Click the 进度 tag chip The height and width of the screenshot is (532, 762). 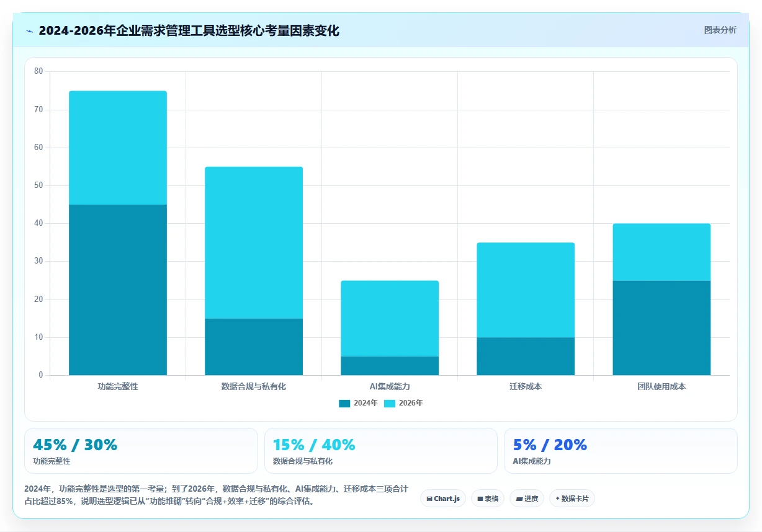tap(527, 499)
